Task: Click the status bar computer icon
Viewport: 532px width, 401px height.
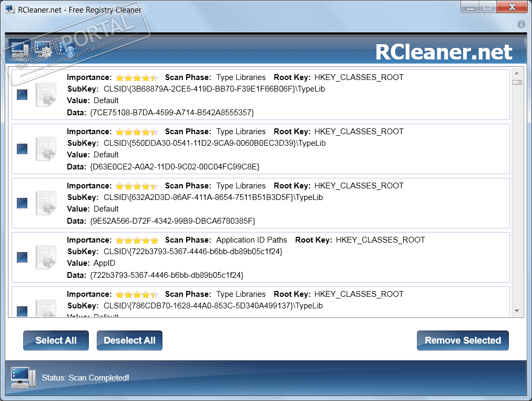Action: [23, 377]
